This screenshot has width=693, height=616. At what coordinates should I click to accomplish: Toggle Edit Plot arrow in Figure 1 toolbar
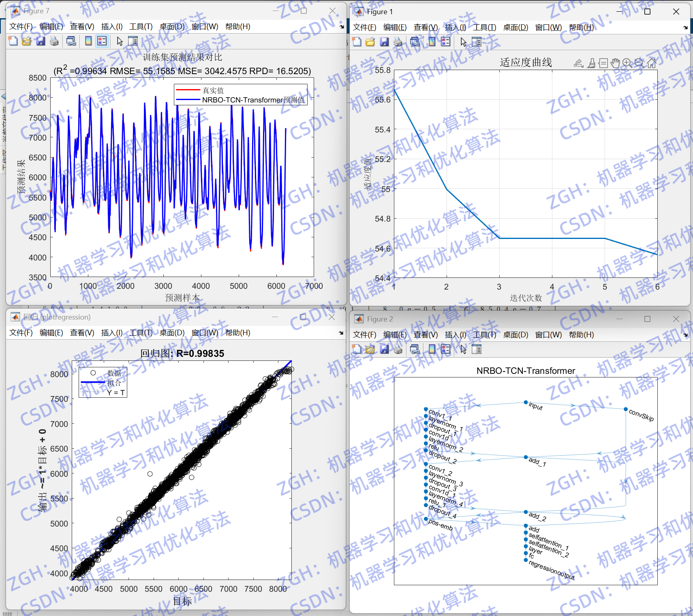[x=463, y=42]
